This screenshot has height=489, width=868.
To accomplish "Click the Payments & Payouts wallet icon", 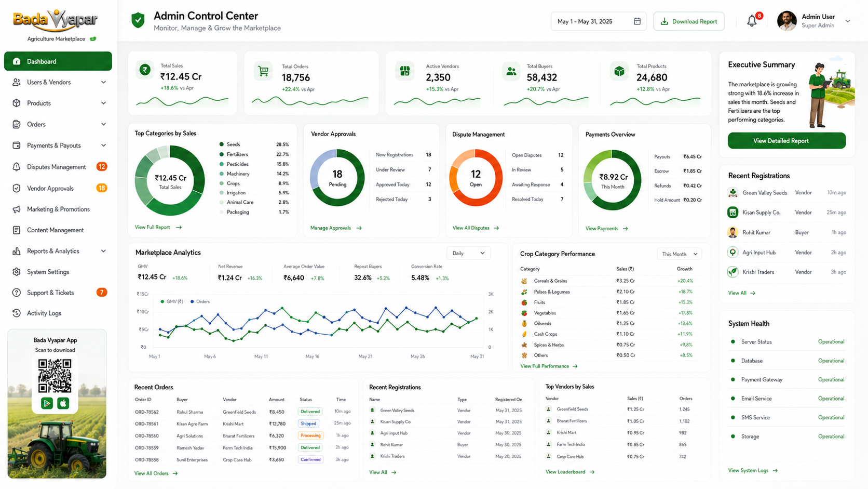I will click(x=17, y=146).
